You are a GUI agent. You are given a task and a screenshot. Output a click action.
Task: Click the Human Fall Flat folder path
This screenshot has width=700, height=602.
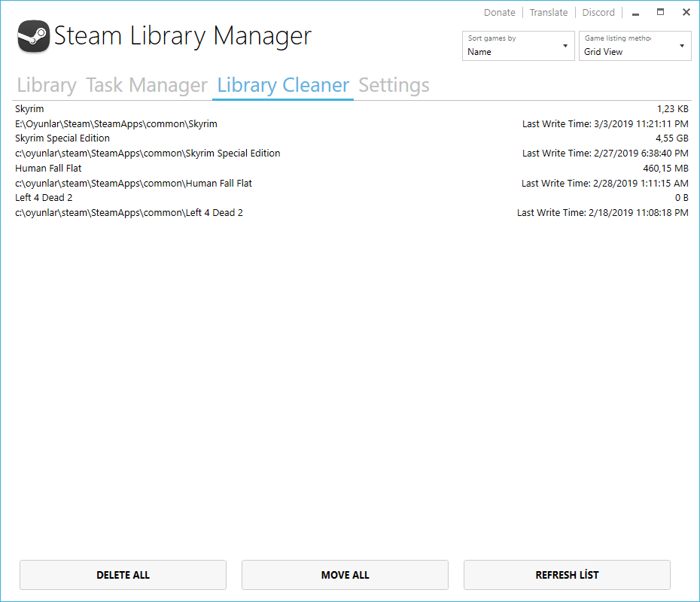(133, 184)
